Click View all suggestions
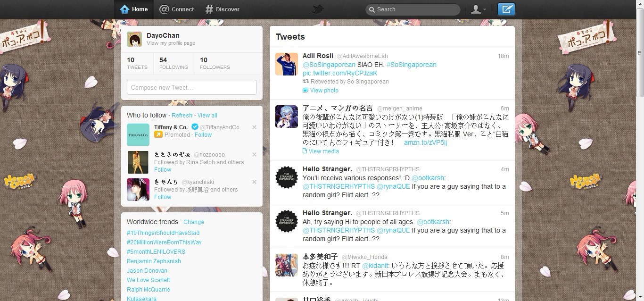 coord(207,115)
